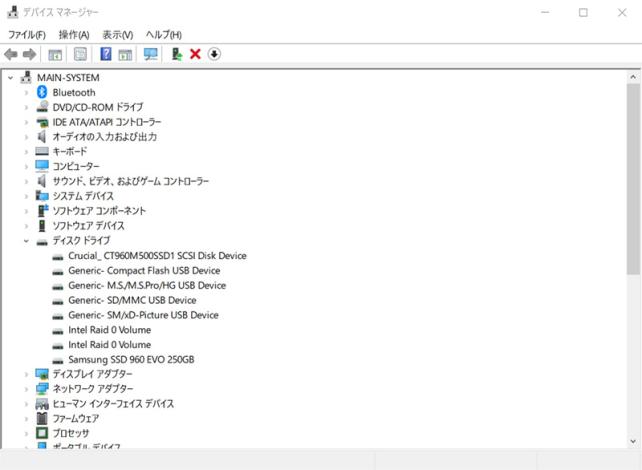Click the Forward arrow toolbar icon
The width and height of the screenshot is (642, 470).
pos(29,54)
